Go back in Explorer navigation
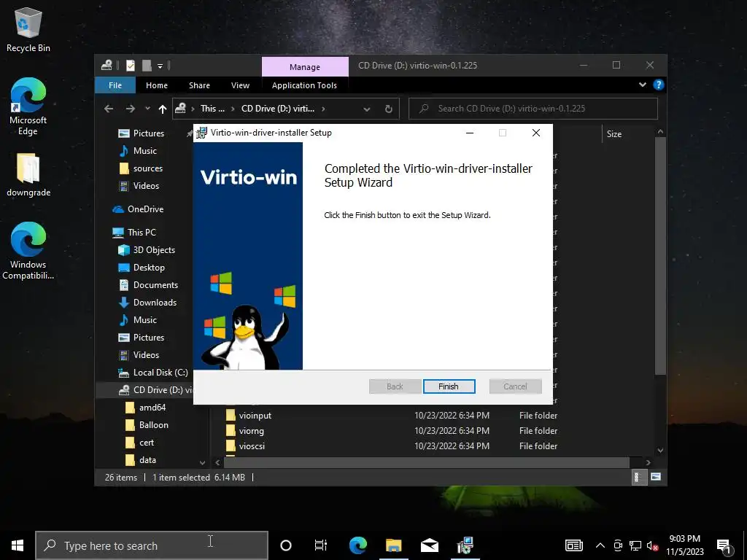The image size is (747, 560). coord(109,109)
